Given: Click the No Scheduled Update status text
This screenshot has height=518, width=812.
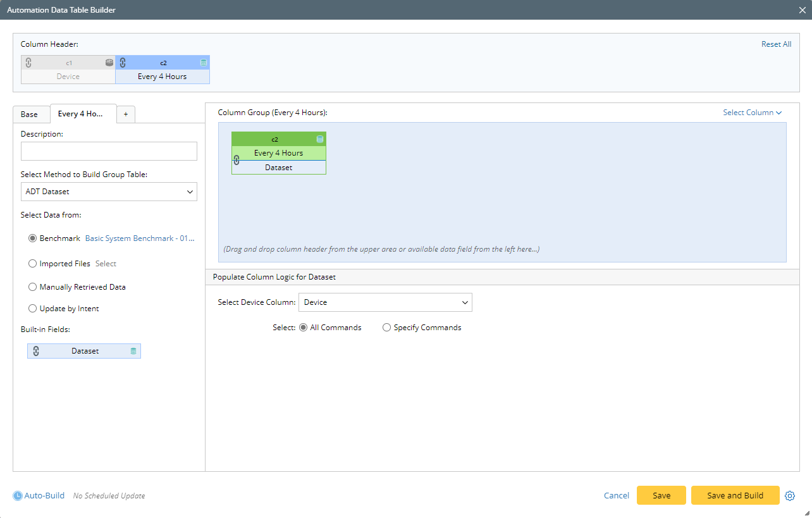Looking at the screenshot, I should pos(109,496).
